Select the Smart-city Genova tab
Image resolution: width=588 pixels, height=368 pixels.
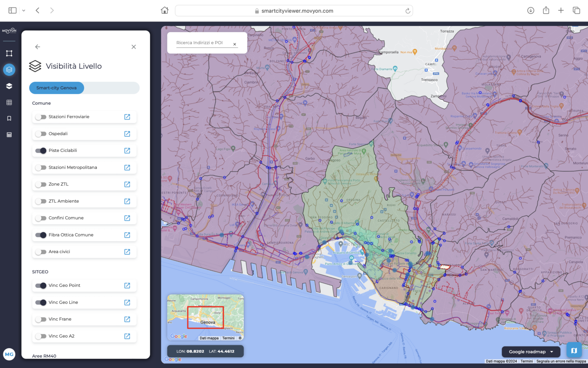coord(57,88)
